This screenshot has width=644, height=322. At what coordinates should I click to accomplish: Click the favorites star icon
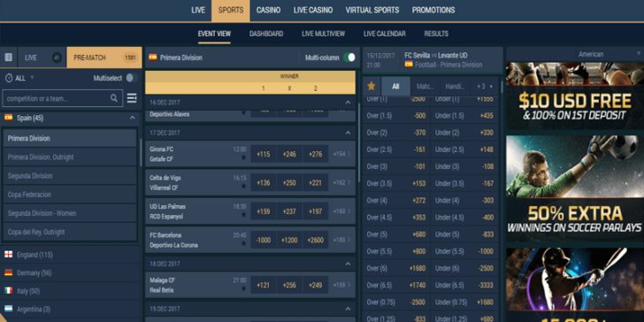point(372,86)
